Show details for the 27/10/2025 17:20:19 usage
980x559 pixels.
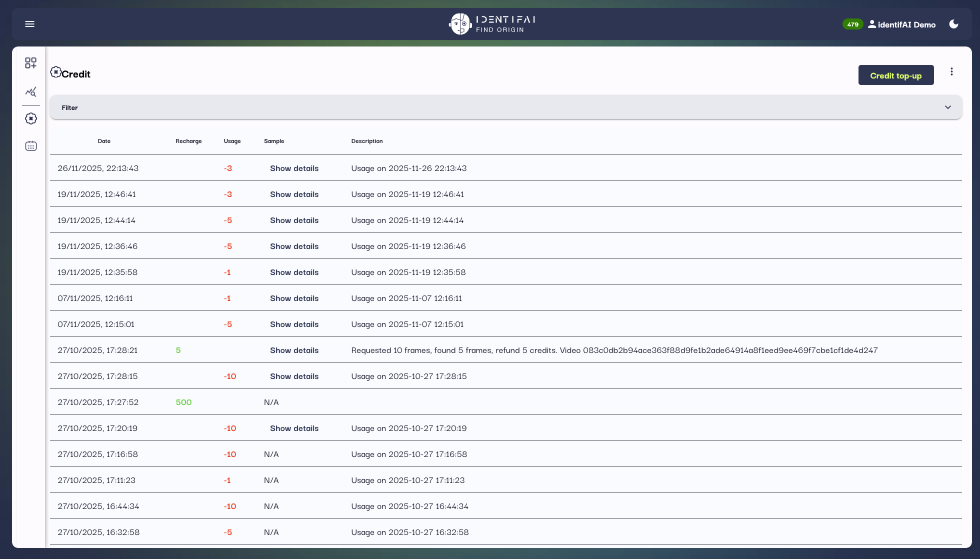(294, 428)
